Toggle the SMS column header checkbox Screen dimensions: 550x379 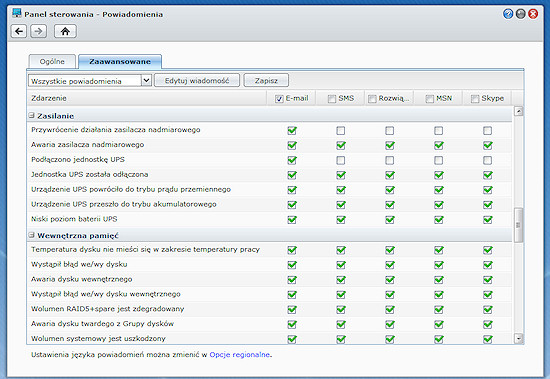(x=332, y=99)
